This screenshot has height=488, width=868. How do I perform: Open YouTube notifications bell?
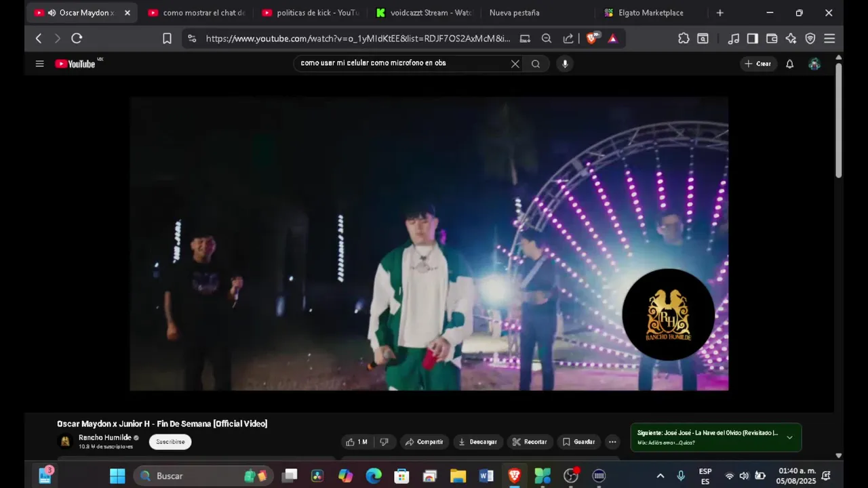click(x=789, y=64)
